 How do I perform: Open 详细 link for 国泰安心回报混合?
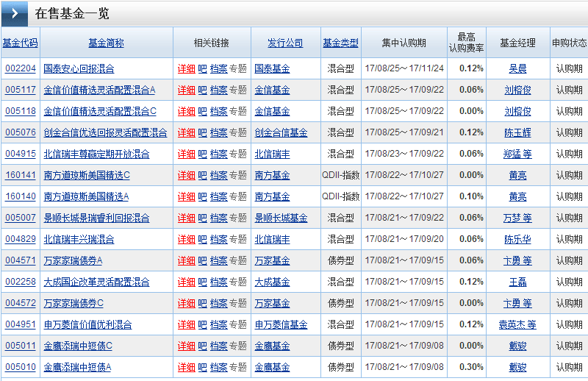click(x=187, y=68)
